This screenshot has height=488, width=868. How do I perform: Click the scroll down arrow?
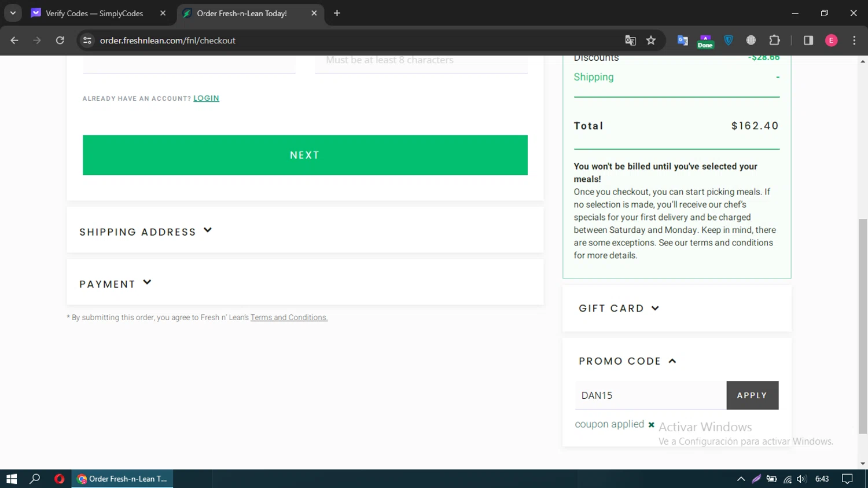863,464
